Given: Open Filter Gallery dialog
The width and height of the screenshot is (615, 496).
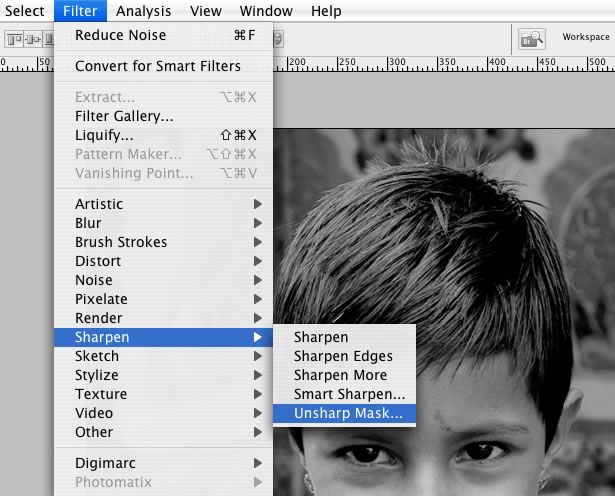Looking at the screenshot, I should (163, 116).
